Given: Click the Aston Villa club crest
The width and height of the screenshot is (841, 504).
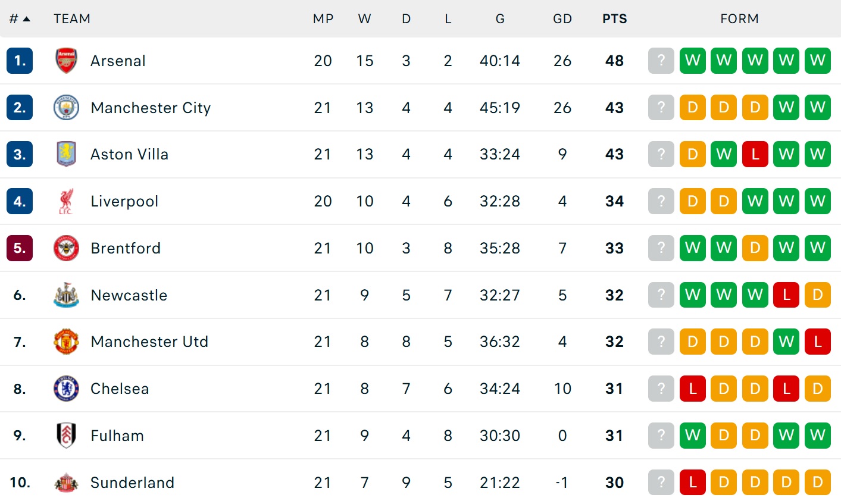Looking at the screenshot, I should tap(66, 154).
